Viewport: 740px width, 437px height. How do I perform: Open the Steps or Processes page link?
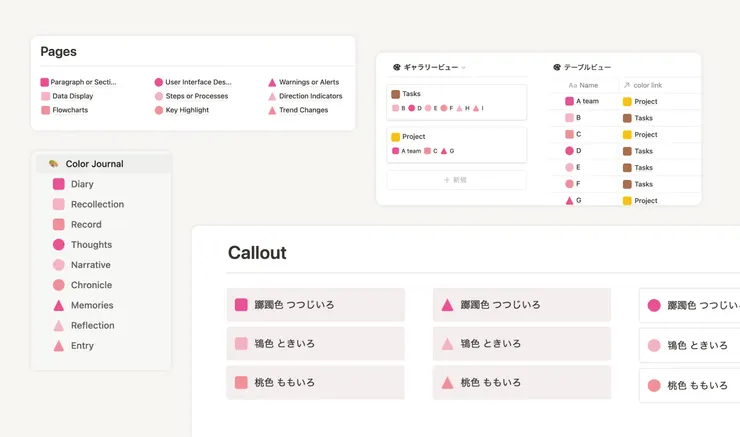click(x=197, y=96)
